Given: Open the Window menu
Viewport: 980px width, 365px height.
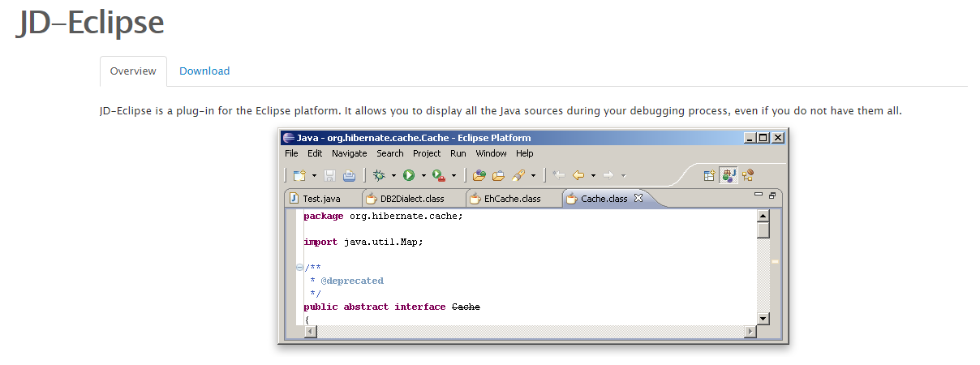Looking at the screenshot, I should (491, 153).
